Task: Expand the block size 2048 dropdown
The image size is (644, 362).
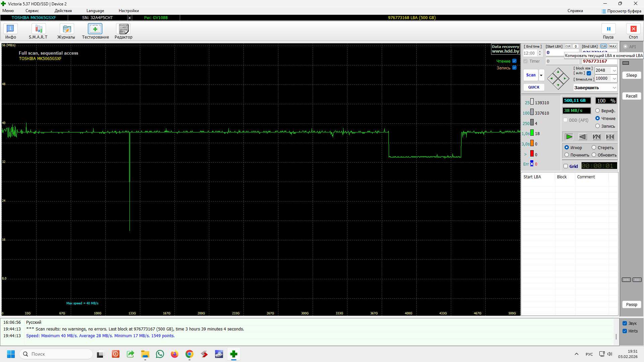Action: click(x=614, y=70)
